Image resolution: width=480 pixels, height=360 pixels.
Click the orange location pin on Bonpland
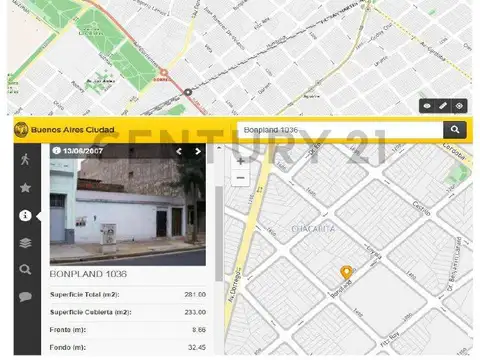346,272
